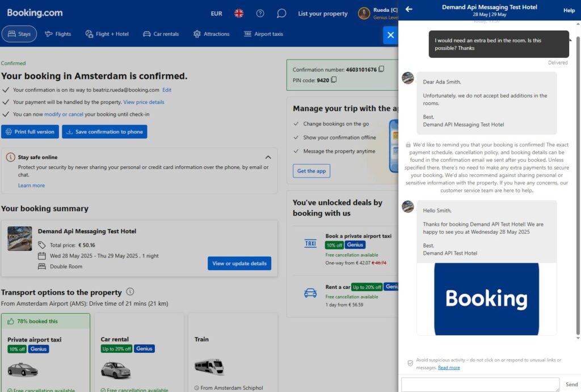Open the help question mark icon
Viewport: 581px width, 392px height.
[x=260, y=14]
